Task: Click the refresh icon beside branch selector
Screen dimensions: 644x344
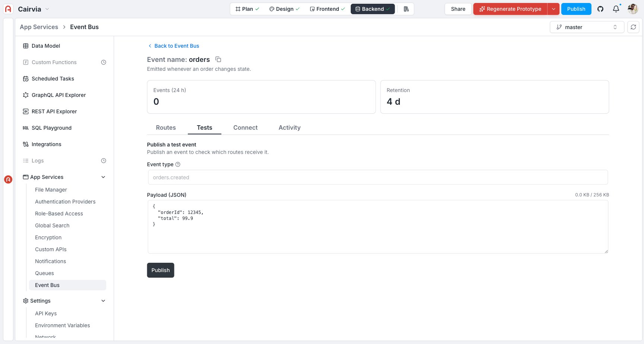Action: point(633,27)
